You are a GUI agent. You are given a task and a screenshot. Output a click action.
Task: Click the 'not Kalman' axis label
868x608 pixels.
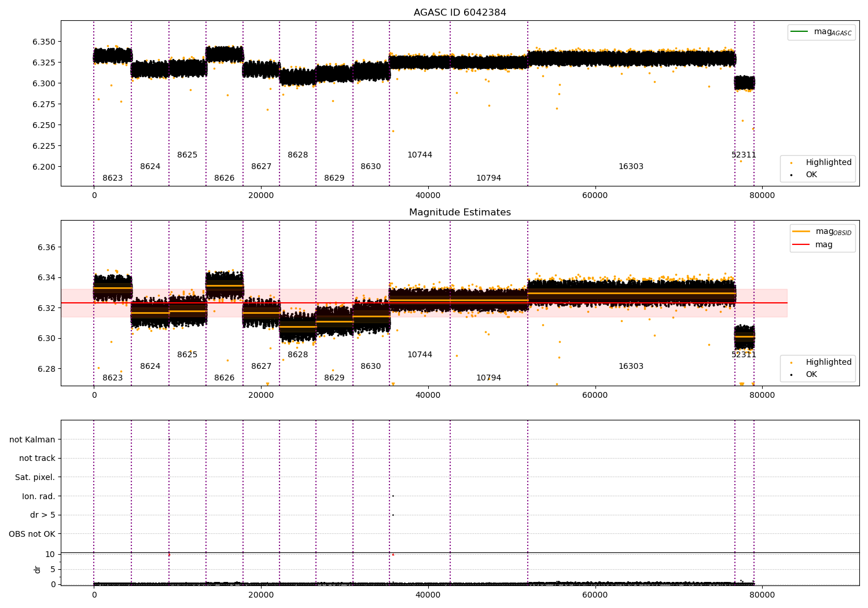pos(32,440)
